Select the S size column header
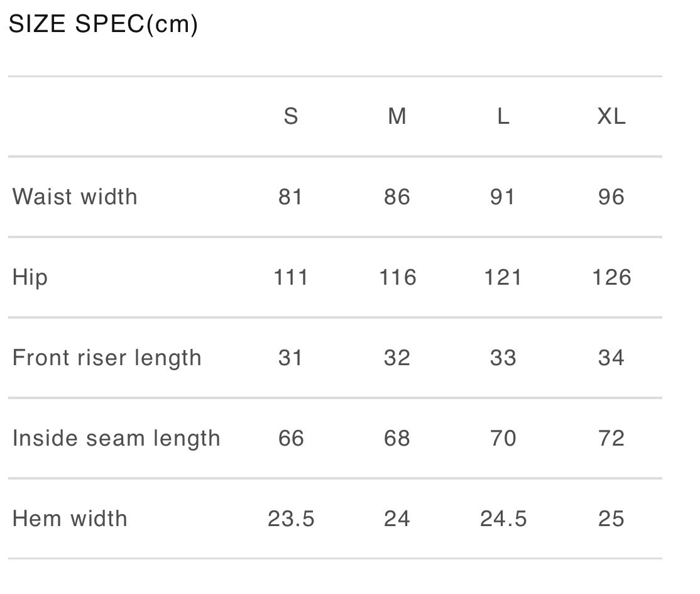The width and height of the screenshot is (700, 594). pyautogui.click(x=291, y=116)
